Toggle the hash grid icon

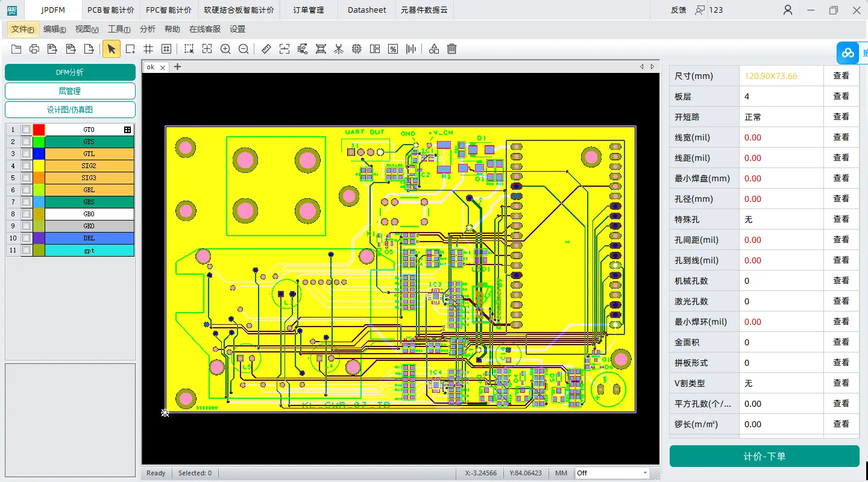coord(148,49)
